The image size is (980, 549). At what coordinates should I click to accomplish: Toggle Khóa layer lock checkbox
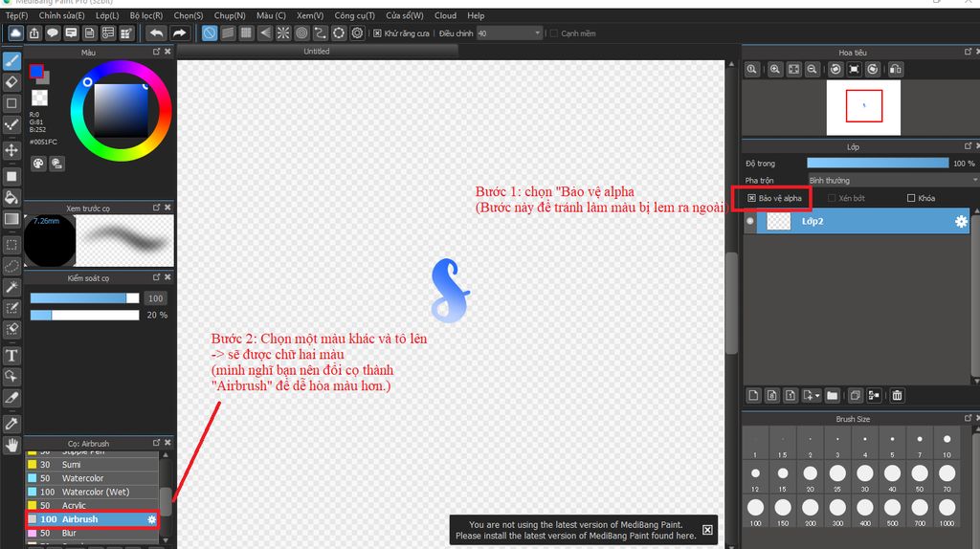911,198
